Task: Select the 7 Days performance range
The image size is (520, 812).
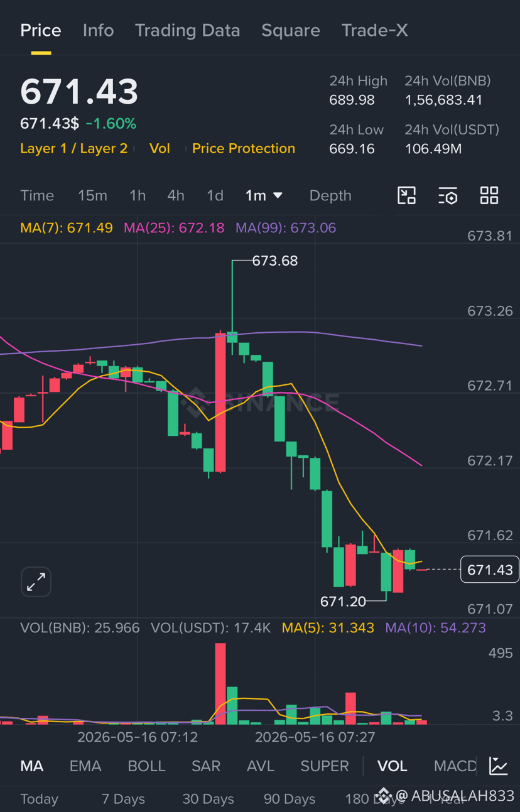Action: [x=123, y=799]
